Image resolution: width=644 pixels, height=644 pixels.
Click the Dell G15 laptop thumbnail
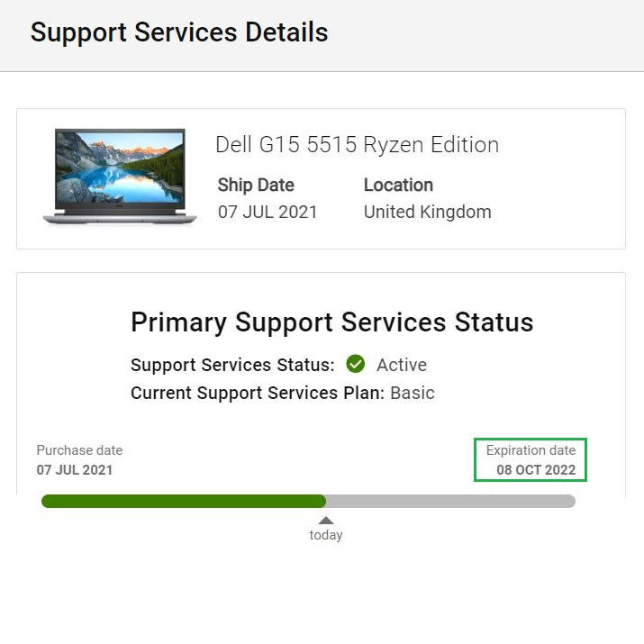click(119, 177)
